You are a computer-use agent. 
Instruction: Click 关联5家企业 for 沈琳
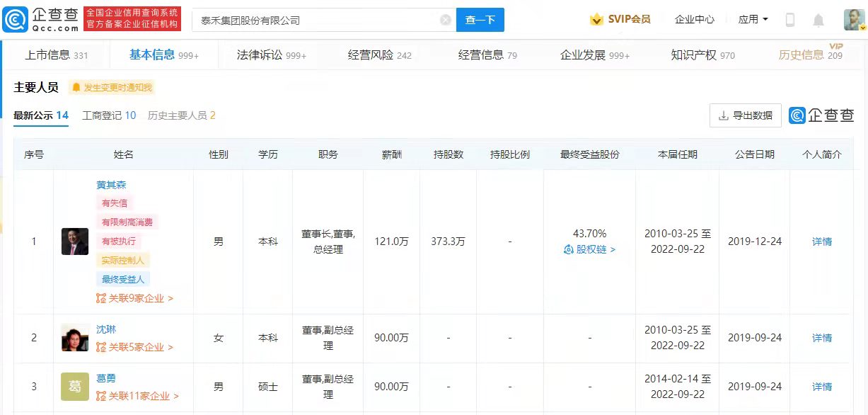(x=134, y=347)
